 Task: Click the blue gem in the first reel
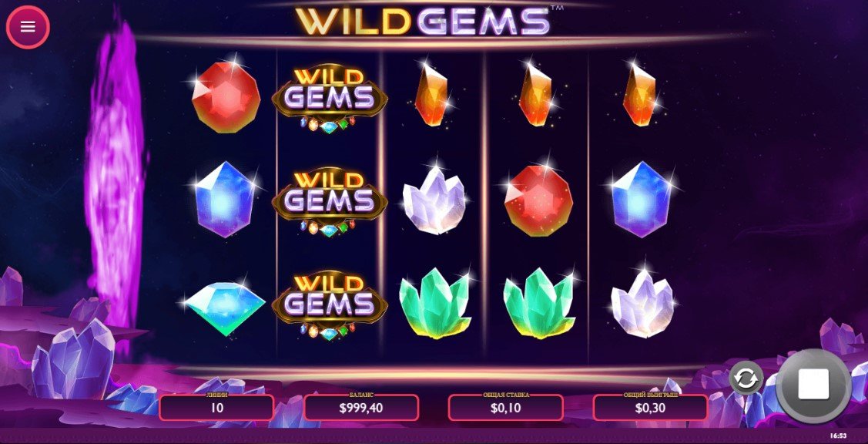pos(225,200)
